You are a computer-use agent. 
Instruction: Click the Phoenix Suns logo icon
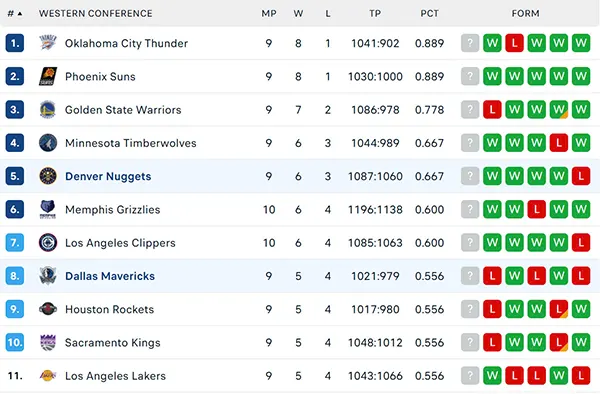click(x=48, y=76)
